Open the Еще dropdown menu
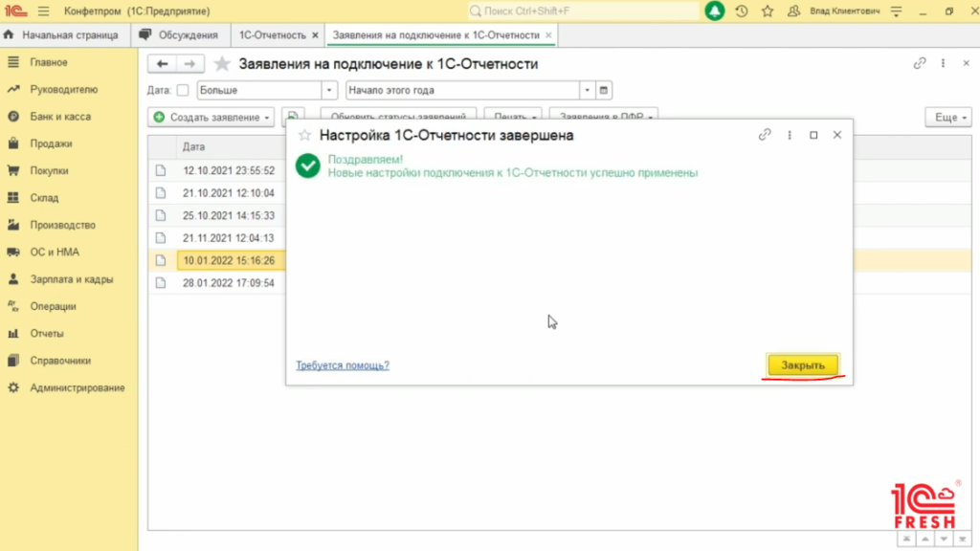 click(x=948, y=118)
